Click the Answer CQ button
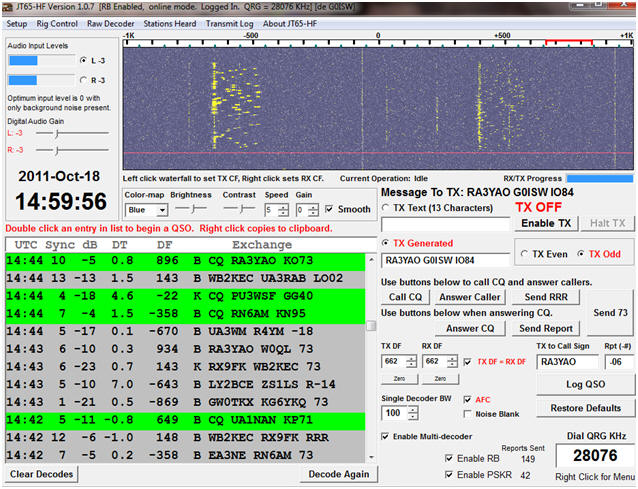Screen dimensions: 638x489 click(x=470, y=328)
